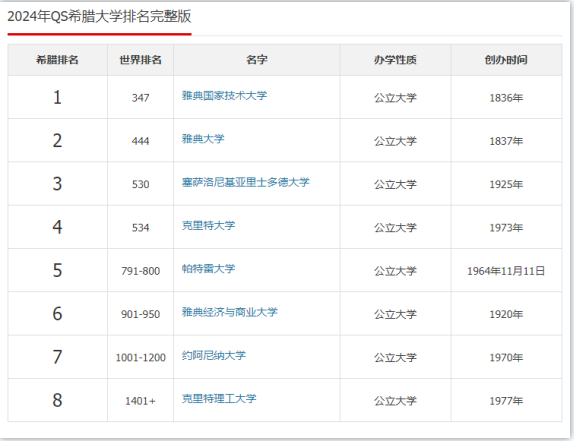
Task: Open the 雅典经济与商业大学 link
Action: 230,312
